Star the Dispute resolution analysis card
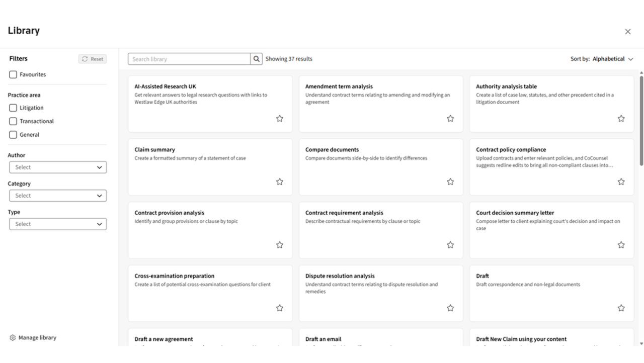Screen dimensions: 644x363 [x=450, y=308]
